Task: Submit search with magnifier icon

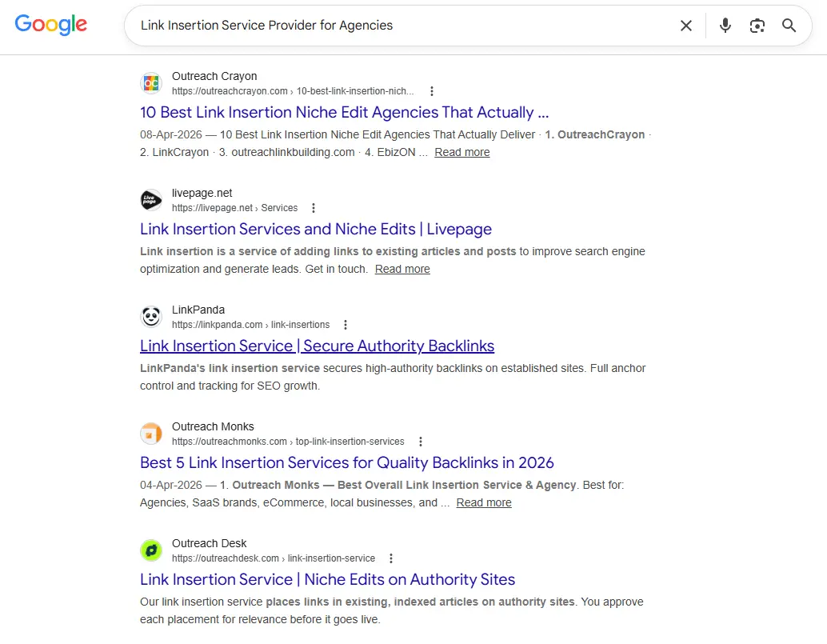Action: point(789,26)
